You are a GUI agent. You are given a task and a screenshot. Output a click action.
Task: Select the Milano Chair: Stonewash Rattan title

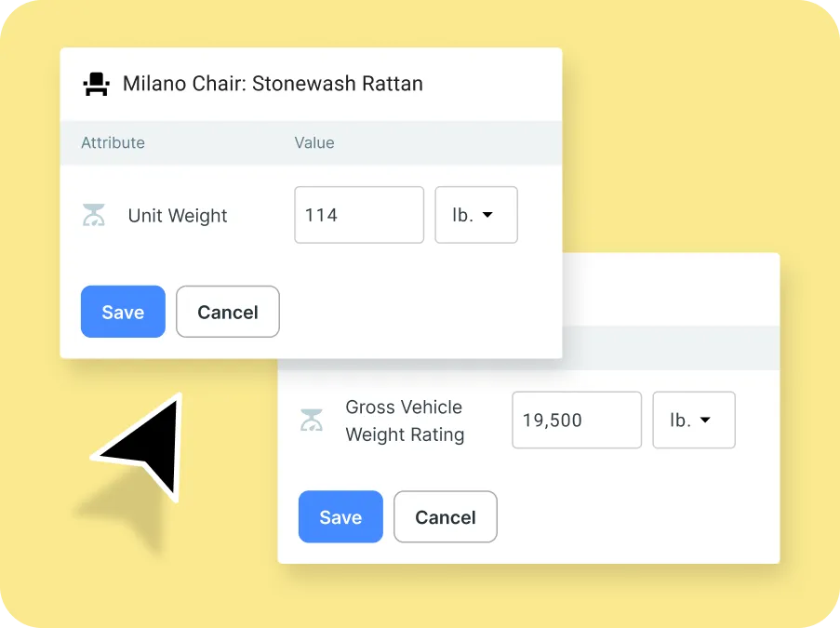point(273,84)
